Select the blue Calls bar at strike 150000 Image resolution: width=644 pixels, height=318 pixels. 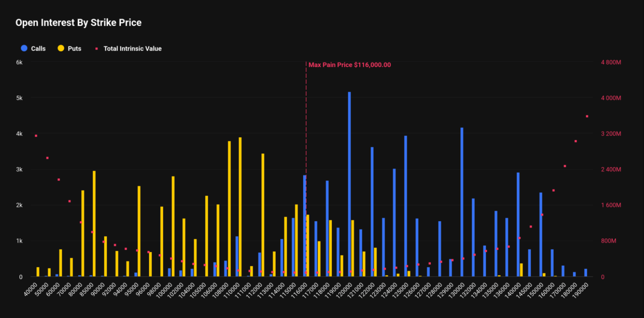click(x=541, y=234)
